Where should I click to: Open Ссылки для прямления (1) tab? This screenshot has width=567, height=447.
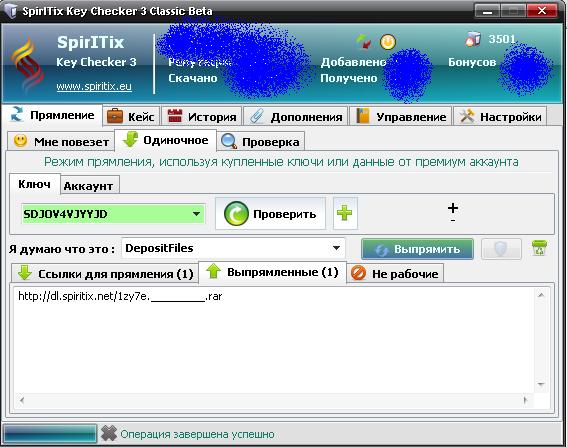(x=105, y=273)
